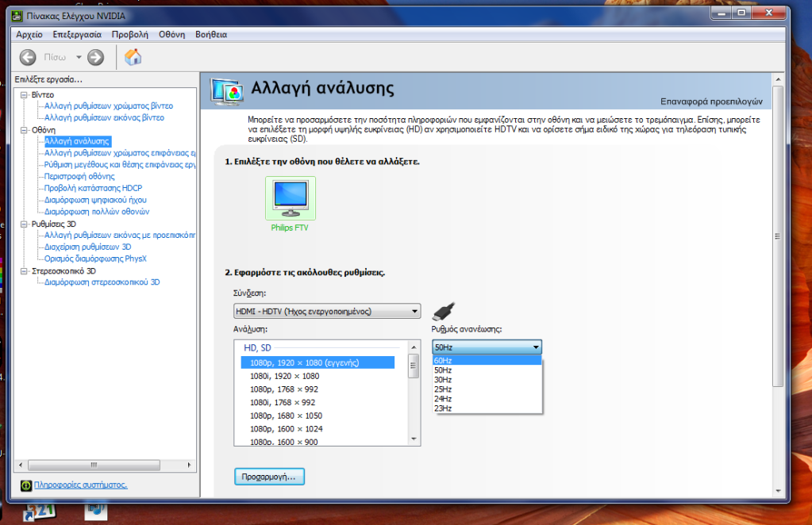Click the Προσαρμογή... button
812x525 pixels.
tap(269, 477)
